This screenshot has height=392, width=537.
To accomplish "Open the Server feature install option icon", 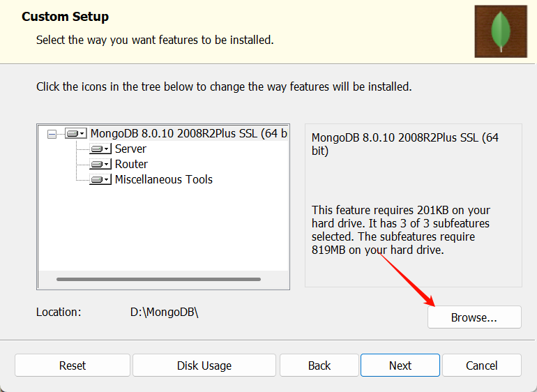I will click(x=100, y=149).
